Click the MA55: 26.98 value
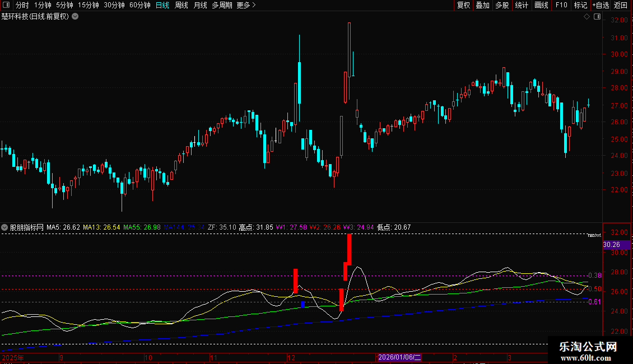This screenshot has width=633, height=364. coord(142,227)
